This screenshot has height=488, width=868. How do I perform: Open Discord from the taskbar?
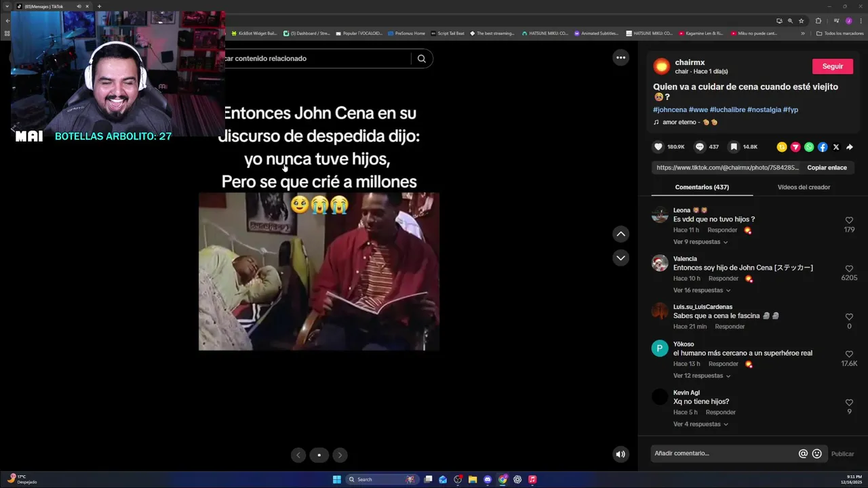(x=488, y=479)
